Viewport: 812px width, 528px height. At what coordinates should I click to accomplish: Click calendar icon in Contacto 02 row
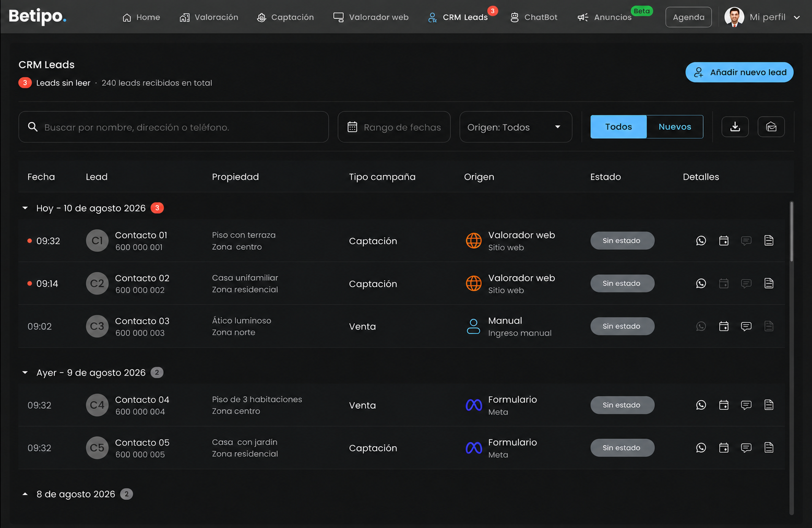(x=724, y=284)
